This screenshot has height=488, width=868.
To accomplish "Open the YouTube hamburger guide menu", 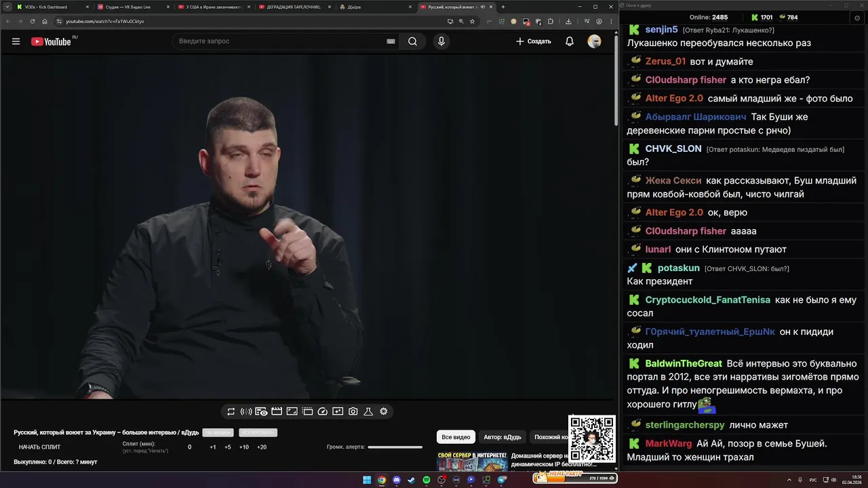I will click(16, 41).
